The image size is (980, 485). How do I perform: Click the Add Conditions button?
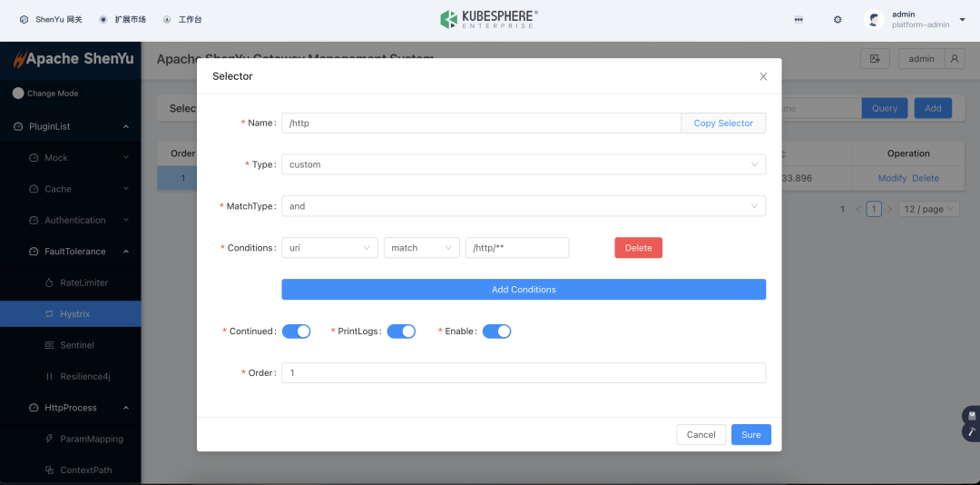click(x=524, y=289)
